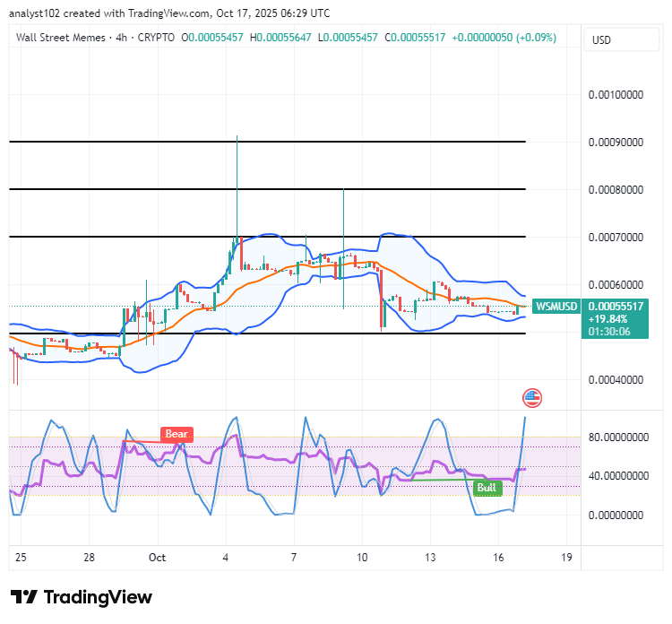Click the 01:30:06 candle countdown timer
The width and height of the screenshot is (672, 624).
point(609,332)
